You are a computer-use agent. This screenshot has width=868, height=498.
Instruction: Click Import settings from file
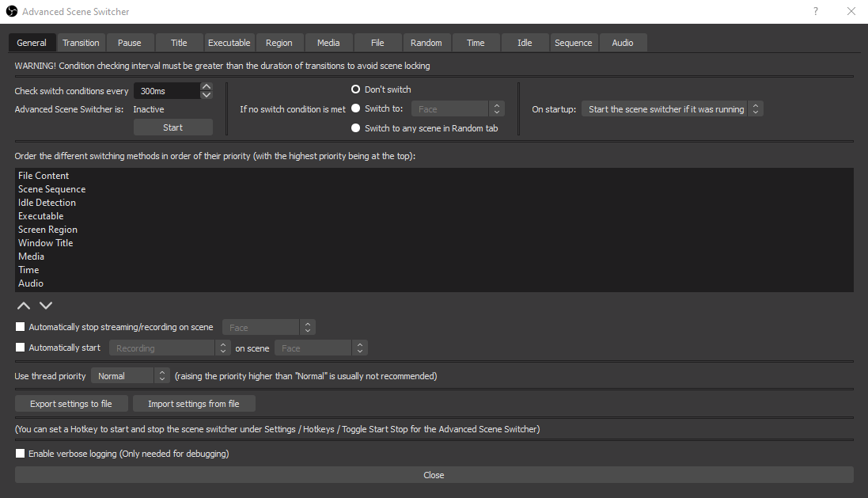(194, 404)
